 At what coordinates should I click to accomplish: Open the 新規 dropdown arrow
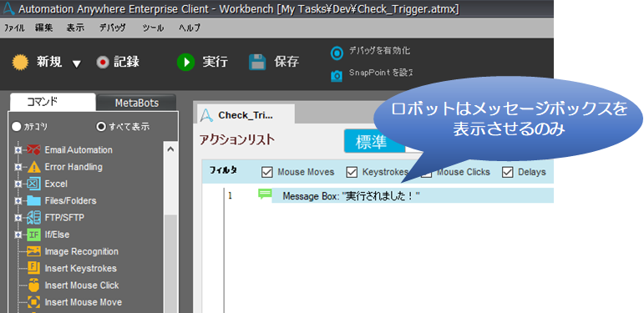tap(77, 64)
